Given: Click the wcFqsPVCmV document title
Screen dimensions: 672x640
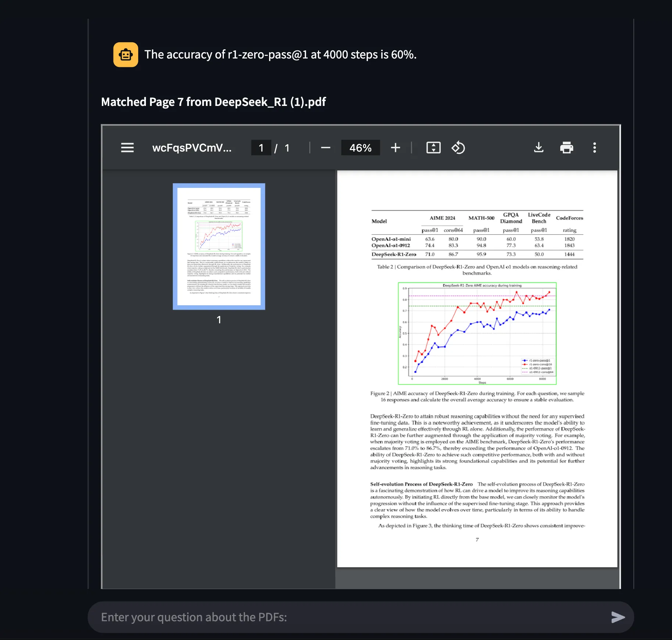Looking at the screenshot, I should pyautogui.click(x=192, y=148).
